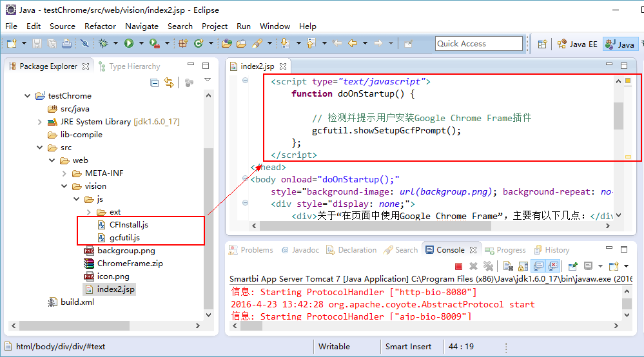Select the History tab
Viewport: 644px width, 357px height.
(x=552, y=250)
